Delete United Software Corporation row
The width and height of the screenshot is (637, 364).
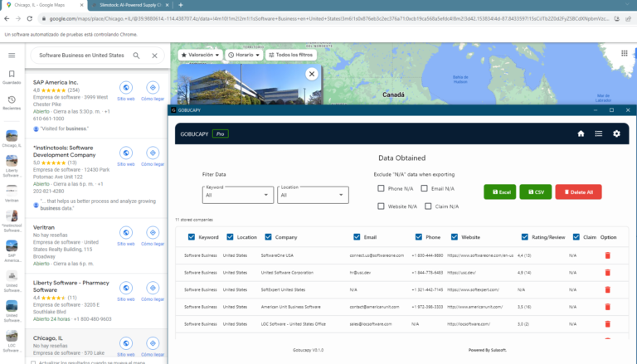pos(608,273)
